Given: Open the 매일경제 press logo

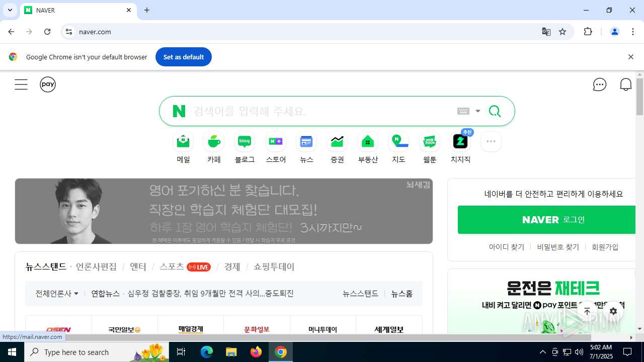Looking at the screenshot, I should coord(191,329).
